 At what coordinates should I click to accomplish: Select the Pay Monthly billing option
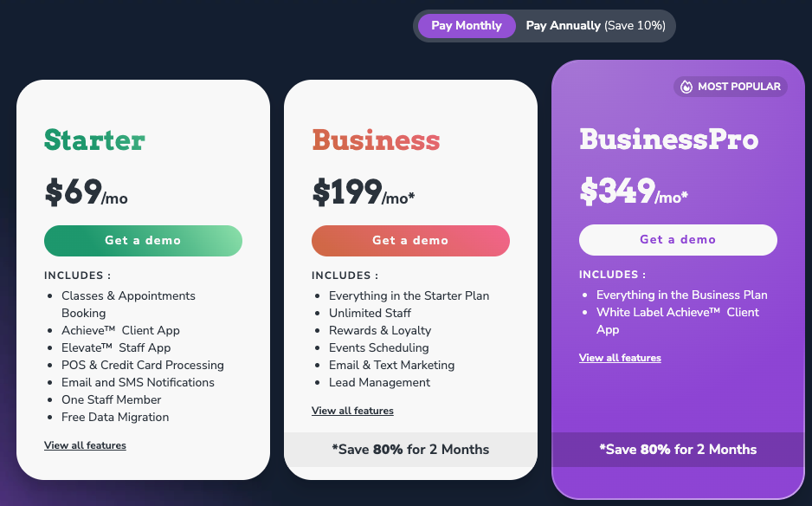(x=467, y=25)
